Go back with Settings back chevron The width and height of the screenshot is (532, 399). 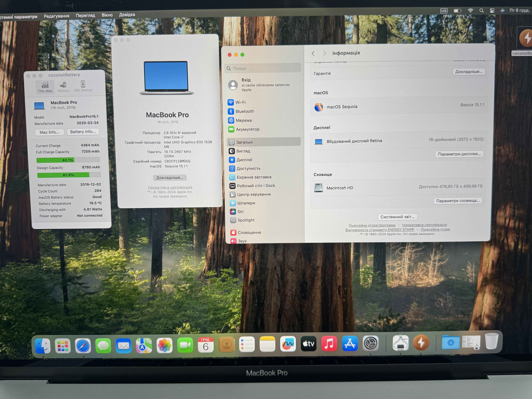point(313,53)
